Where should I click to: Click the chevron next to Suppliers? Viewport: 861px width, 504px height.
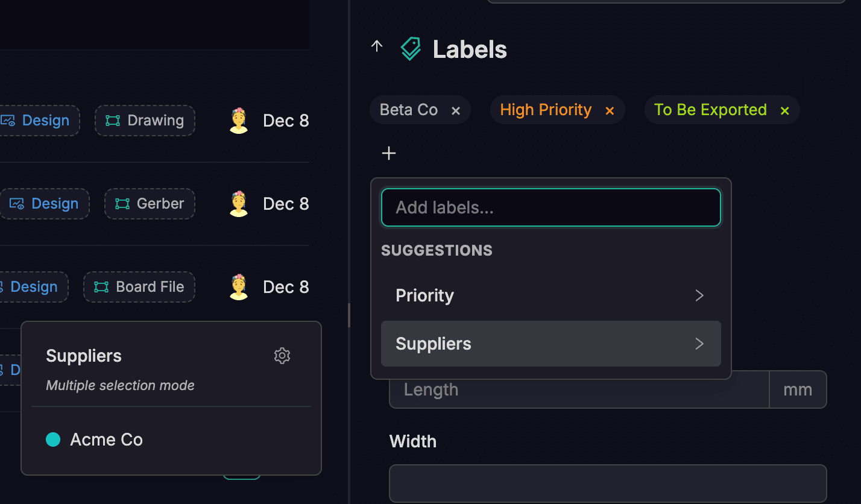click(699, 344)
